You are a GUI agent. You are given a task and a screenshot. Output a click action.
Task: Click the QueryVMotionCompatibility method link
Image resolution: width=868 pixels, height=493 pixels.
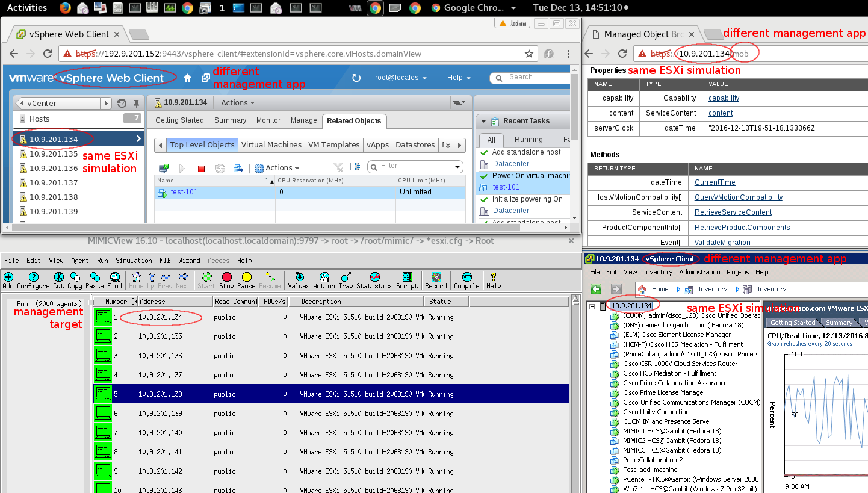click(739, 197)
